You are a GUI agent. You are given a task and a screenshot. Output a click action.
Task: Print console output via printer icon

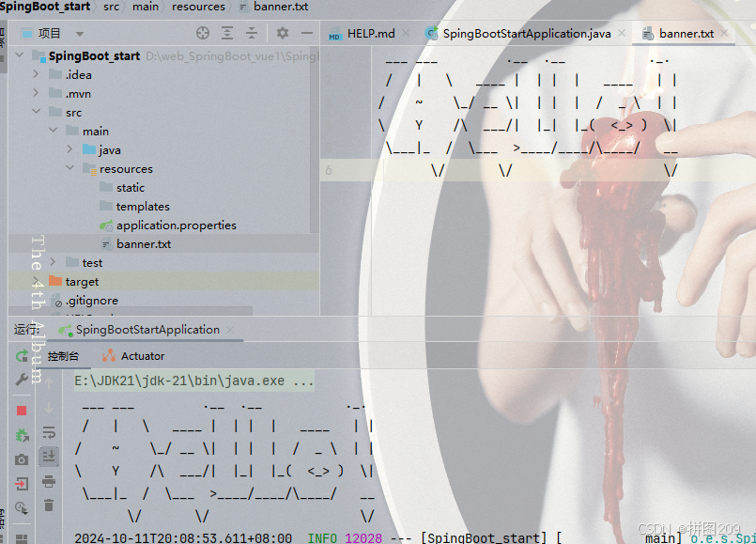click(49, 481)
